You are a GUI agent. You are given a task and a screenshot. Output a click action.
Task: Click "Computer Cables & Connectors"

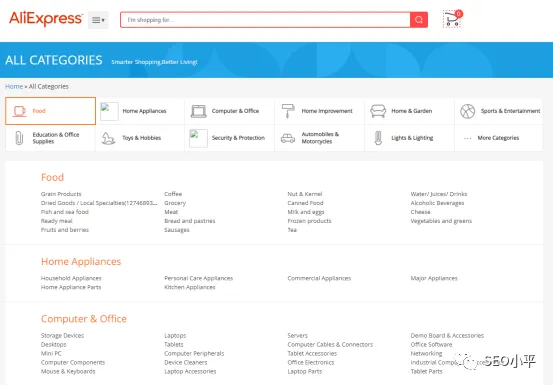(x=330, y=344)
